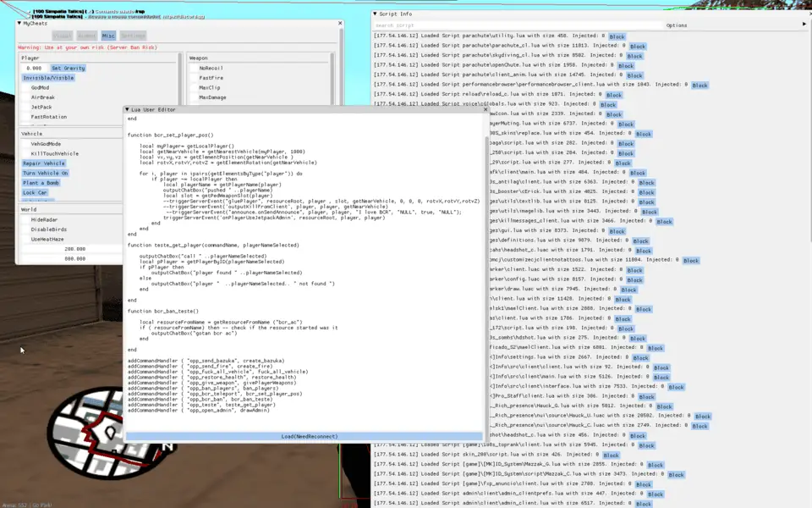Click the 200.000 value slider under World
Viewport: 812px width, 508px height.
[x=52, y=249]
